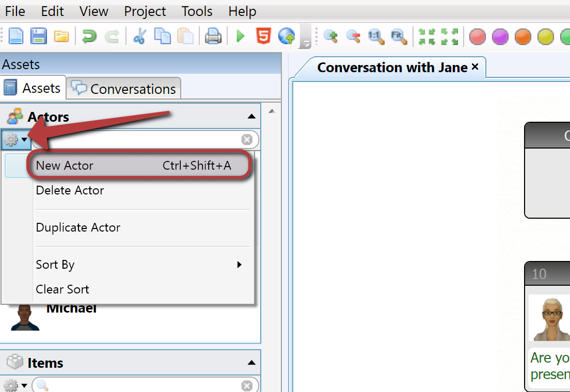
Task: Open the View menu
Action: pyautogui.click(x=94, y=11)
